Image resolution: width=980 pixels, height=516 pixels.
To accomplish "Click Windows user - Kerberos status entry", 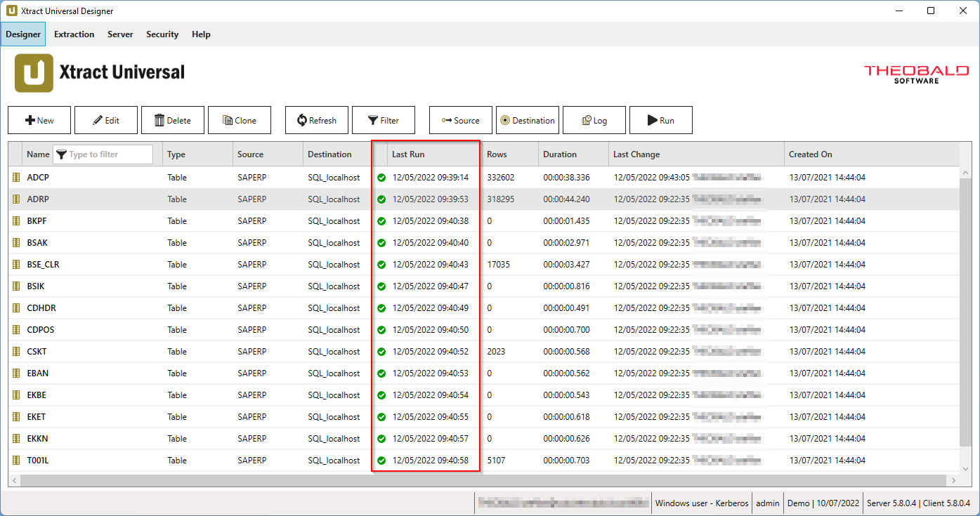I will point(700,503).
